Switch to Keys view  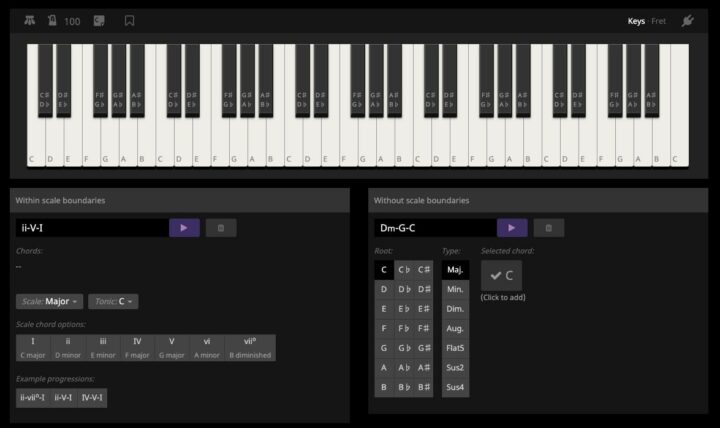pos(636,20)
